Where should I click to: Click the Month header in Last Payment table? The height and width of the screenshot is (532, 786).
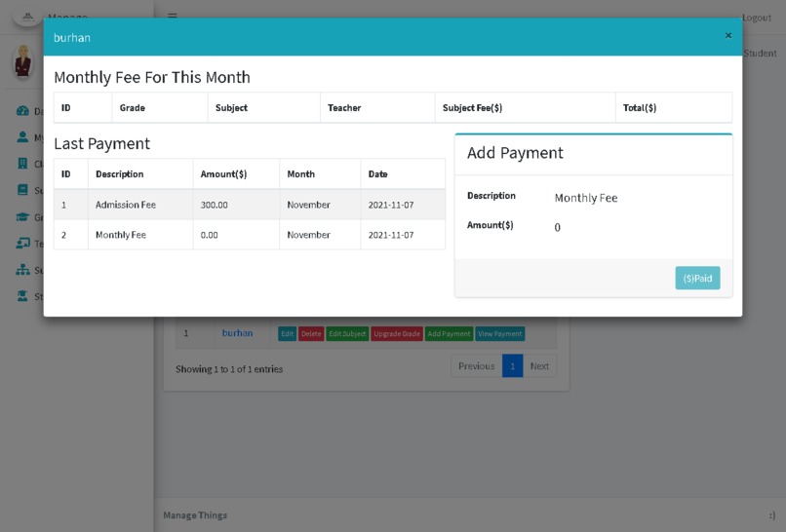tap(320, 173)
